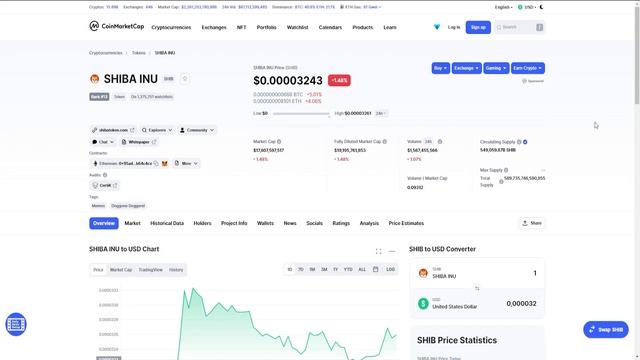Open the Gaming dropdown button
This screenshot has height=360, width=640.
click(496, 68)
